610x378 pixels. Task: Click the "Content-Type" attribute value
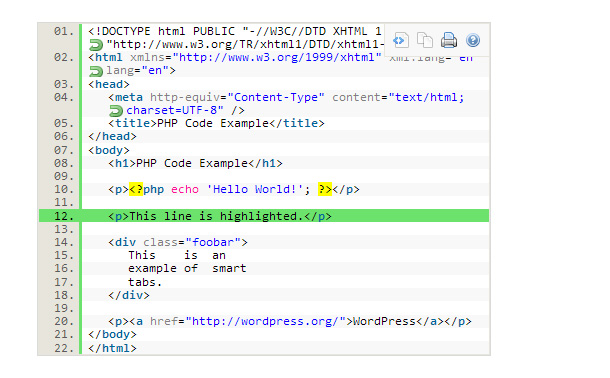pyautogui.click(x=276, y=97)
